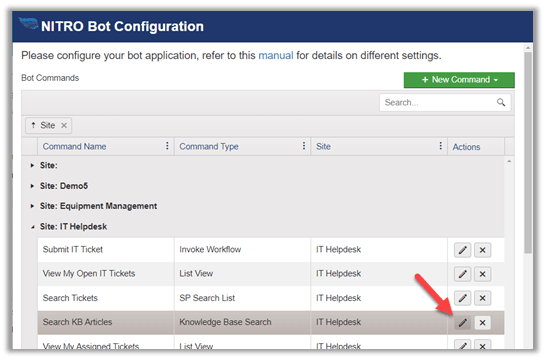
Task: Sort by Command Type column header
Action: (209, 146)
